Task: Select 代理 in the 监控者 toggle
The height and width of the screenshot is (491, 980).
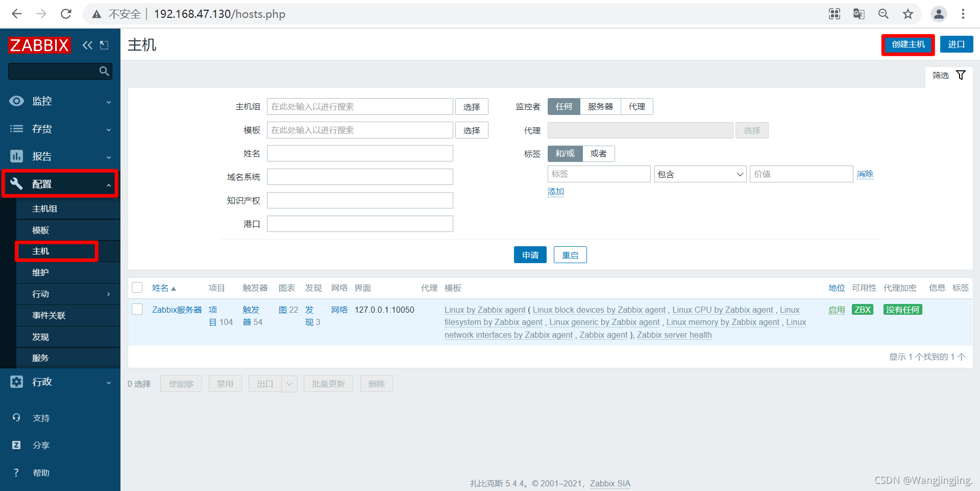Action: (637, 106)
